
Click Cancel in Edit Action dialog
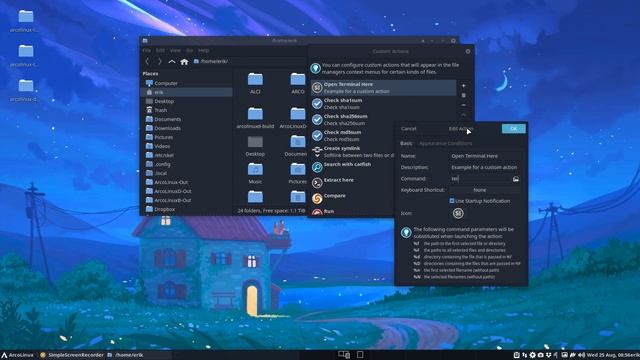coord(409,129)
